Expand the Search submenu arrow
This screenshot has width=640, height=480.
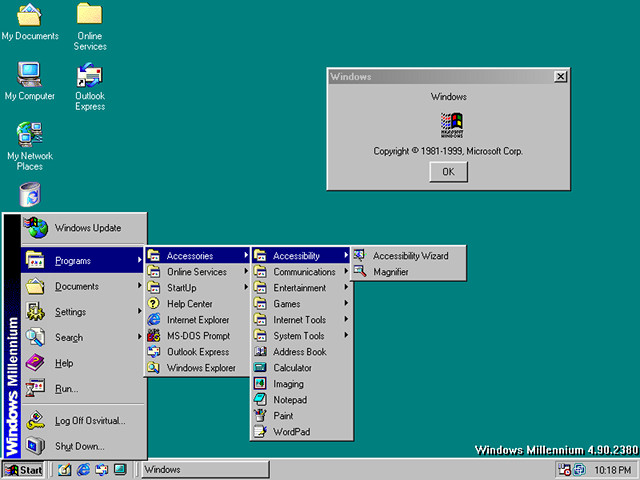coord(140,337)
